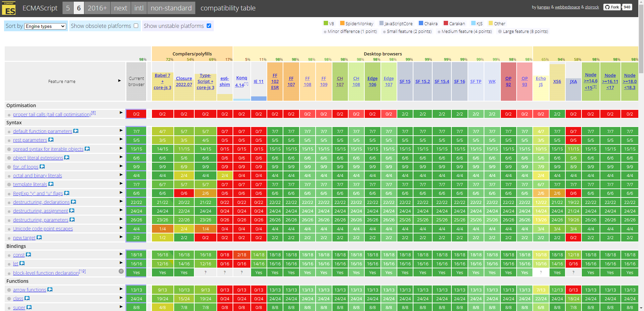Expand const subtests
The image size is (644, 311).
tap(121, 254)
